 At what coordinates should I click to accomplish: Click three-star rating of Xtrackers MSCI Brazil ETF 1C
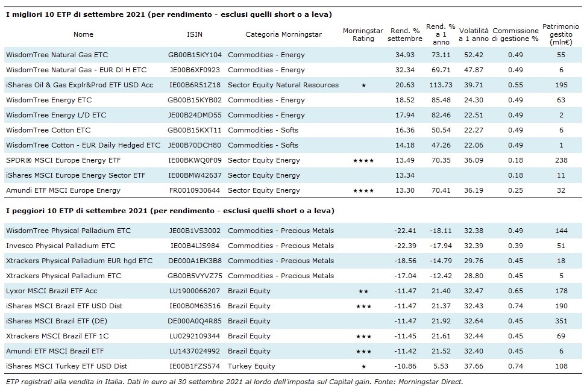click(363, 336)
